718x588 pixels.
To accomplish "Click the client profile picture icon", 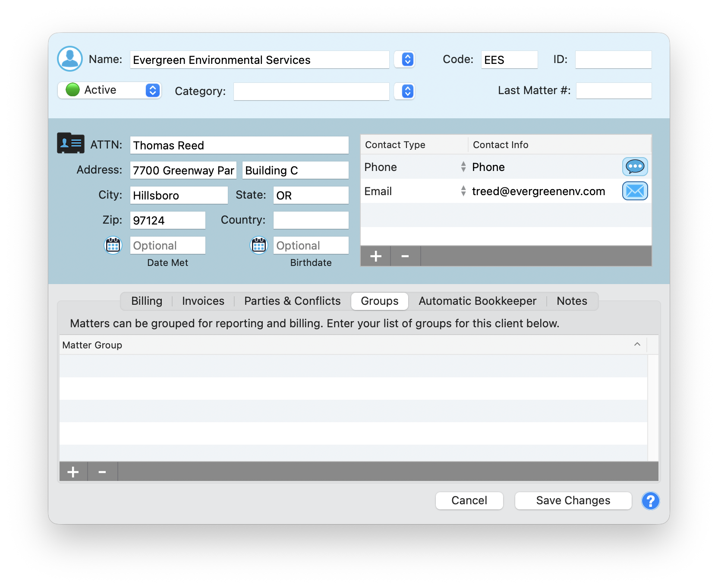I will click(x=69, y=59).
